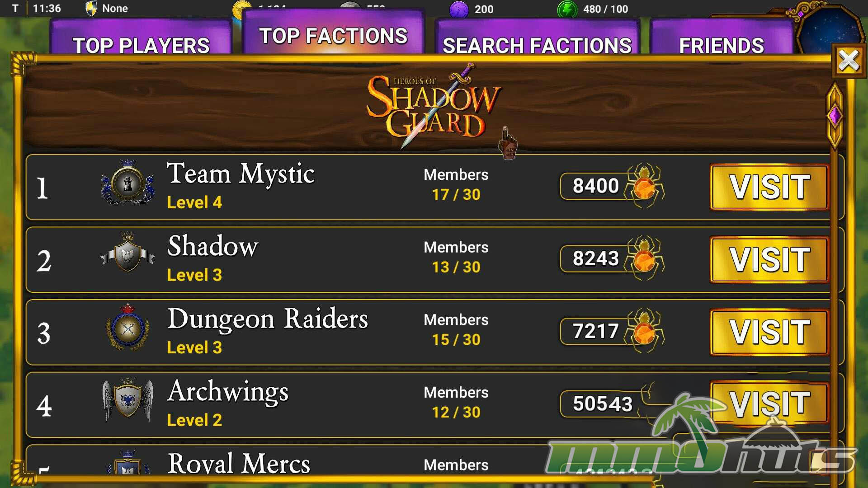Click the spider amulet icon beside 8400
The image size is (868, 488).
coord(645,185)
